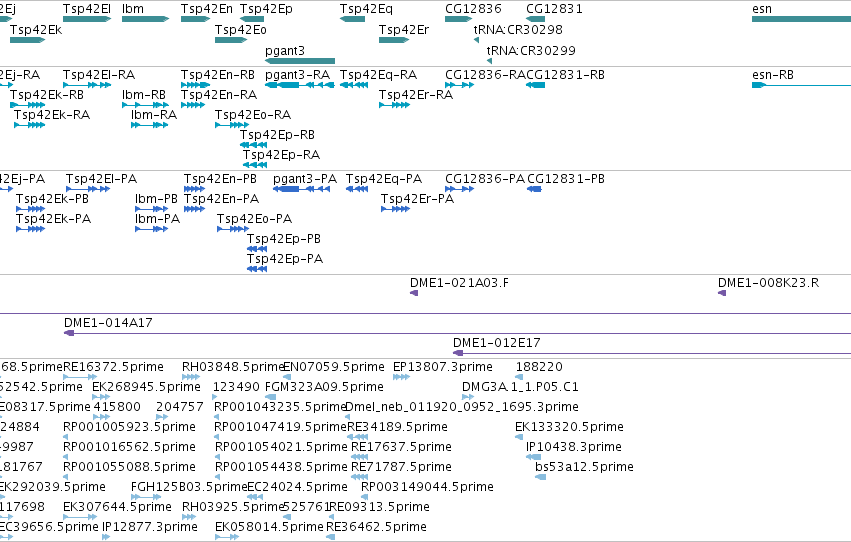851x542 pixels.
Task: Click the RE17637.5prime EST glyph
Action: pyautogui.click(x=359, y=457)
